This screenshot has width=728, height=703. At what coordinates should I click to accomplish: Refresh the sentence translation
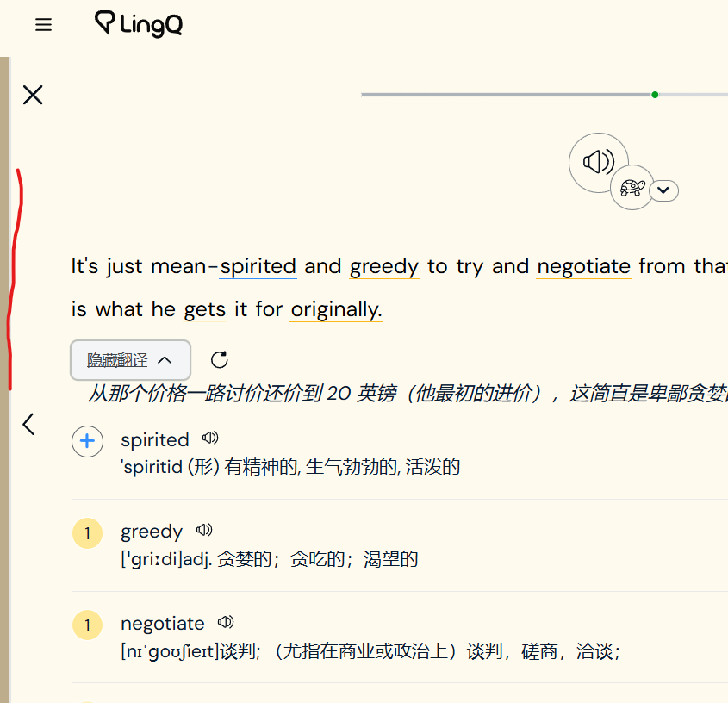click(x=220, y=360)
